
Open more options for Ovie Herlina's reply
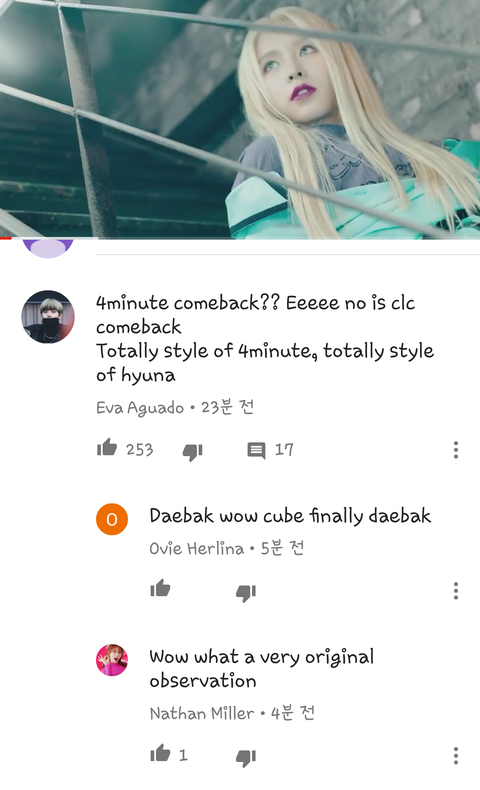tap(456, 590)
